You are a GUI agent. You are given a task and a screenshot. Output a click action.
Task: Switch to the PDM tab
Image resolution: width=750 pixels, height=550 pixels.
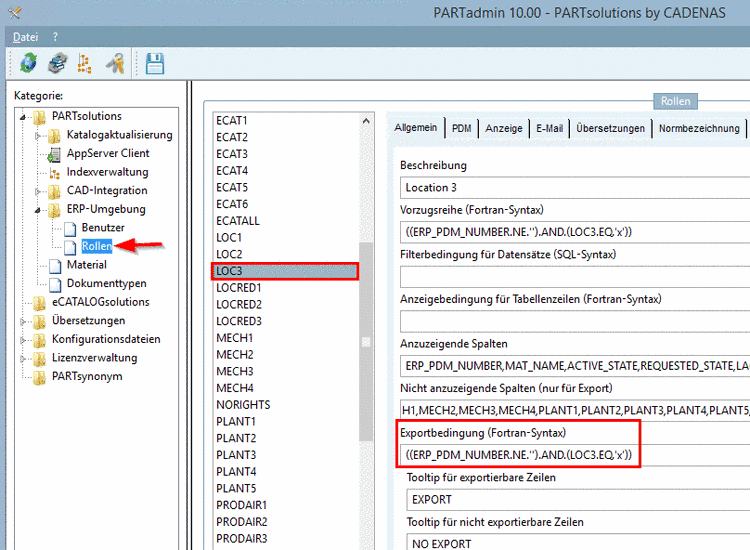461,128
